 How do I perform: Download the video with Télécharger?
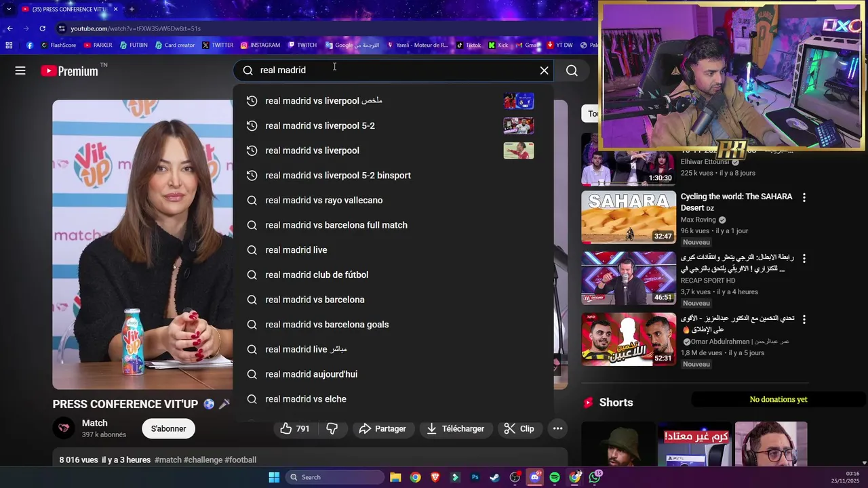click(x=456, y=429)
